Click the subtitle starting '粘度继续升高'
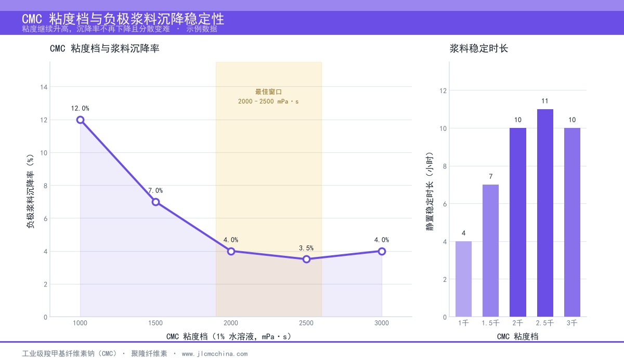 pos(120,29)
